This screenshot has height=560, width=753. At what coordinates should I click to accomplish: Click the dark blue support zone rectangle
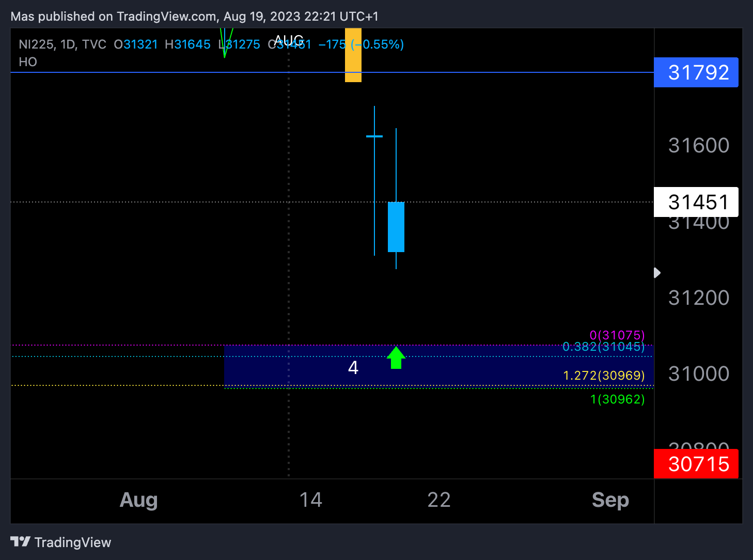coord(439,366)
